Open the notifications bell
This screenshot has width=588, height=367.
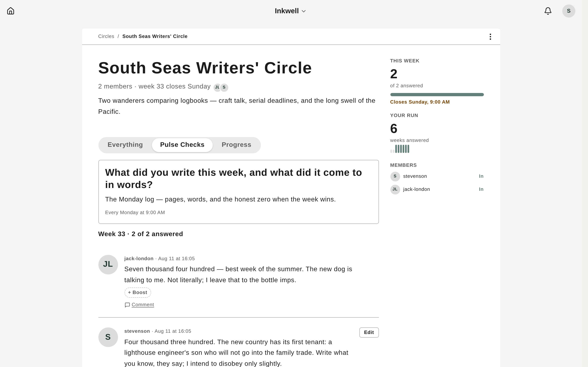click(x=548, y=11)
